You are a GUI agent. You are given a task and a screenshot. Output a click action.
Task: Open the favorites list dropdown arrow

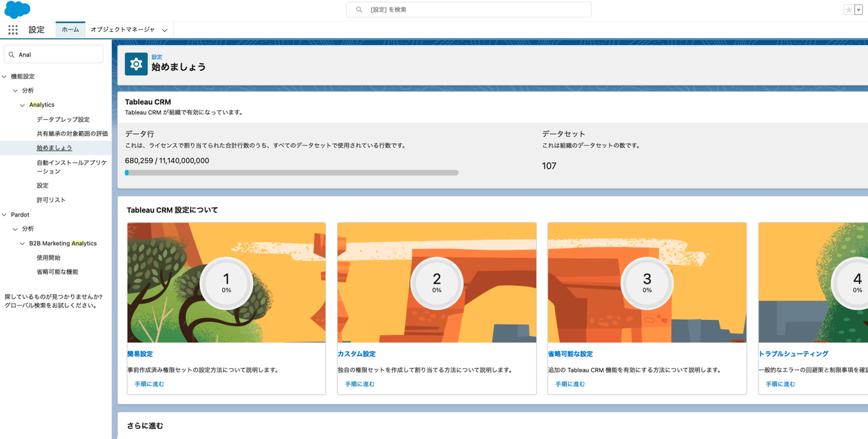[x=858, y=10]
